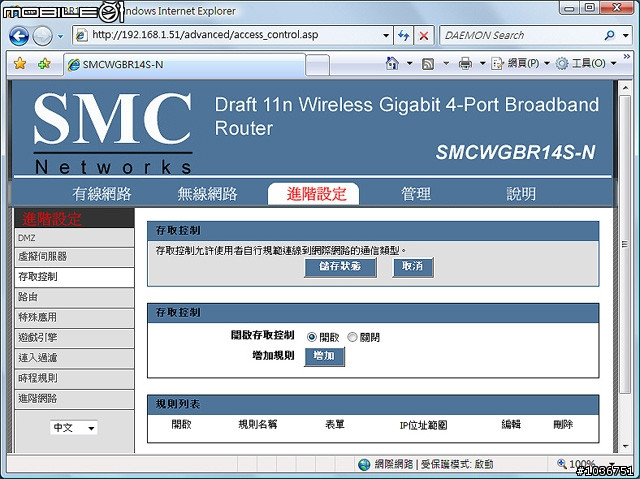Click the SMC Networks logo
Image resolution: width=640 pixels, height=479 pixels.
113,133
